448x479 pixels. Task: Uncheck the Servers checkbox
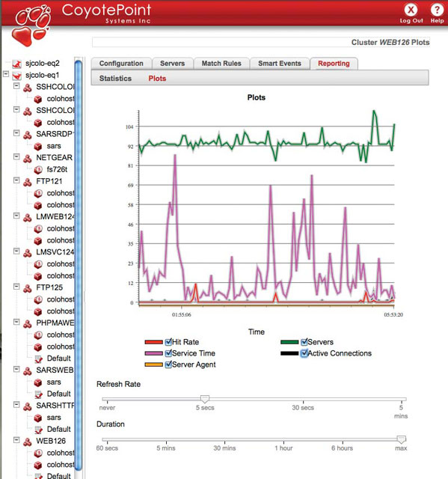click(x=304, y=342)
